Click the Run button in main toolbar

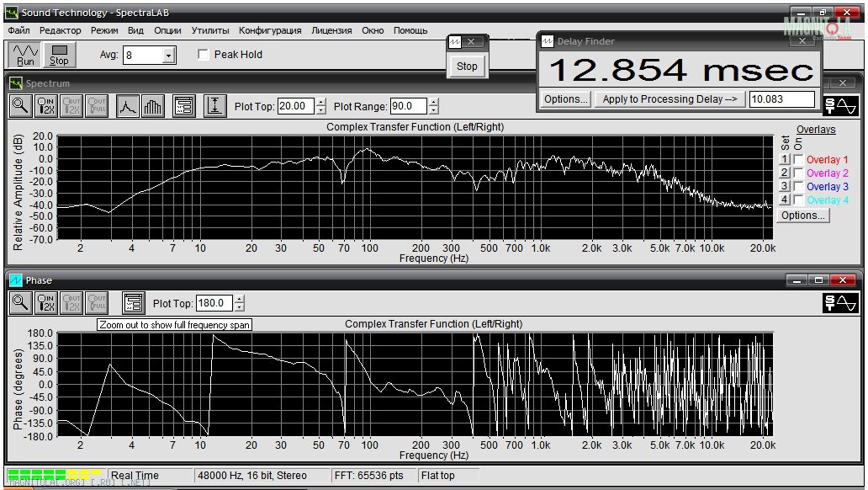click(25, 55)
